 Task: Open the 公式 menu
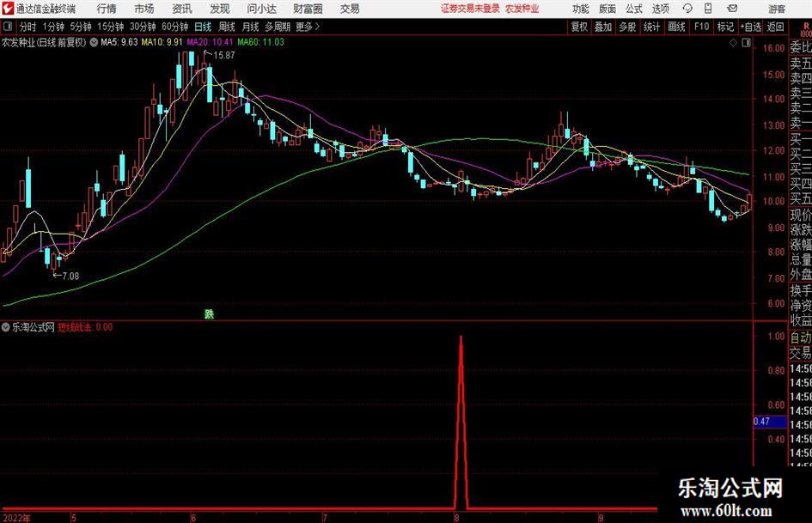(x=634, y=9)
